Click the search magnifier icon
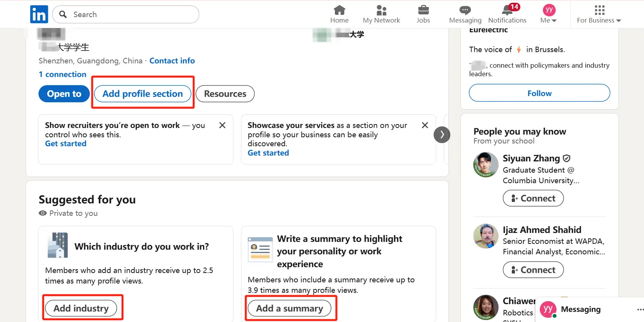 tap(63, 14)
